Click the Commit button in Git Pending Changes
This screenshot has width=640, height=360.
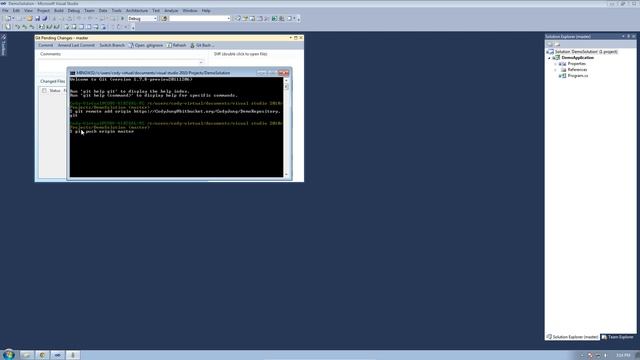point(46,45)
